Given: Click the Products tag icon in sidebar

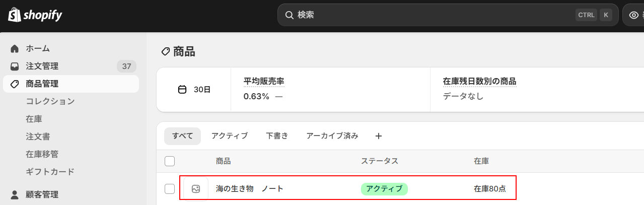Looking at the screenshot, I should (x=15, y=84).
